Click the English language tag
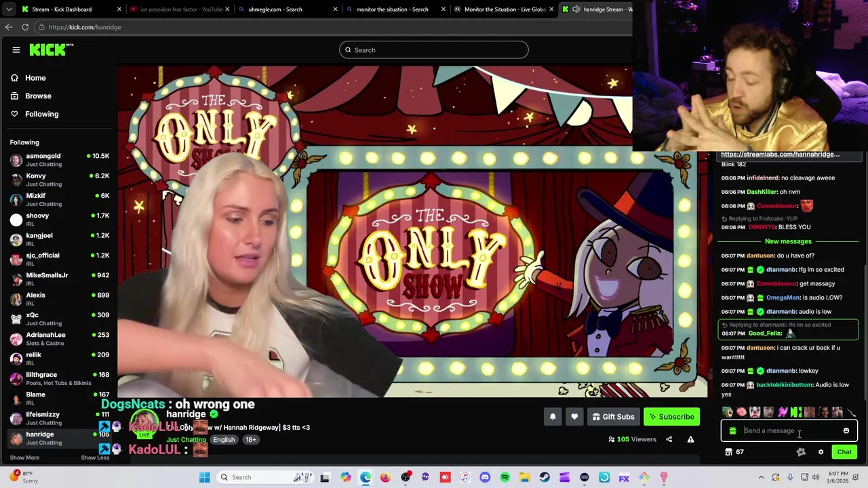Image resolution: width=868 pixels, height=488 pixels. [224, 439]
